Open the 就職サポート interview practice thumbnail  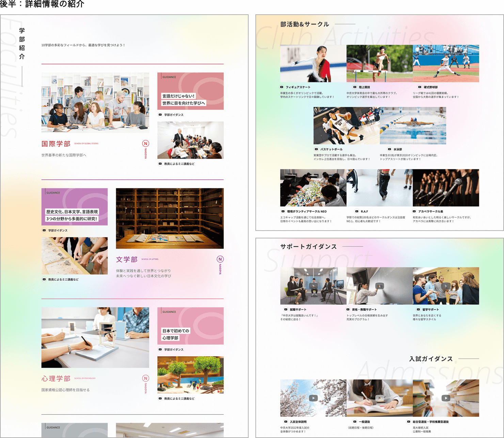313,286
